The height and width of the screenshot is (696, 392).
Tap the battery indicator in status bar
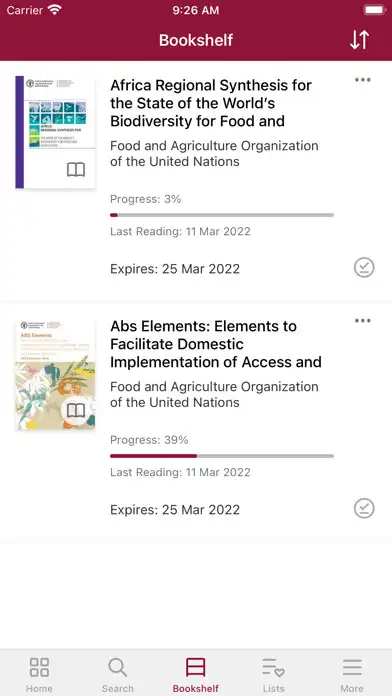pyautogui.click(x=374, y=10)
